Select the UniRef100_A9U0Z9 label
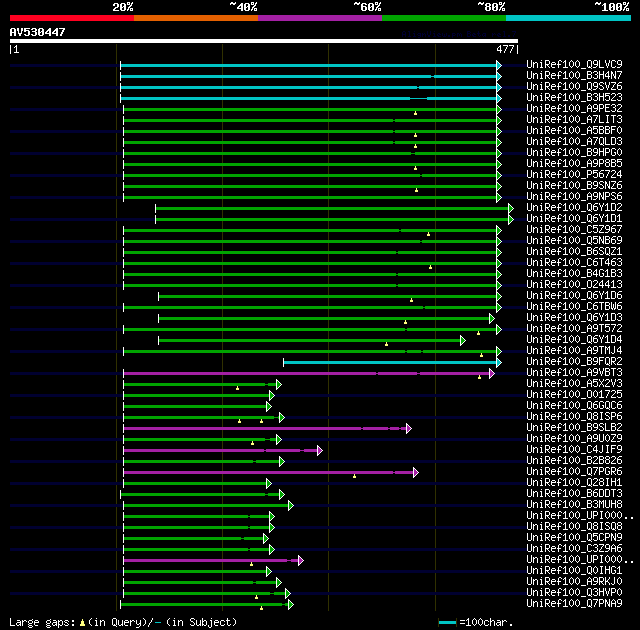The image size is (640, 630). 574,439
